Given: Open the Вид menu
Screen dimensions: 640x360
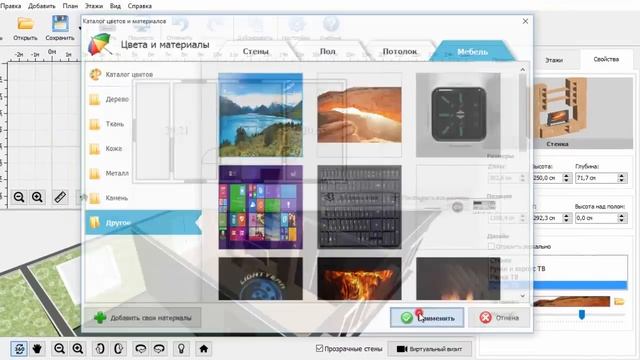Looking at the screenshot, I should pyautogui.click(x=115, y=6).
